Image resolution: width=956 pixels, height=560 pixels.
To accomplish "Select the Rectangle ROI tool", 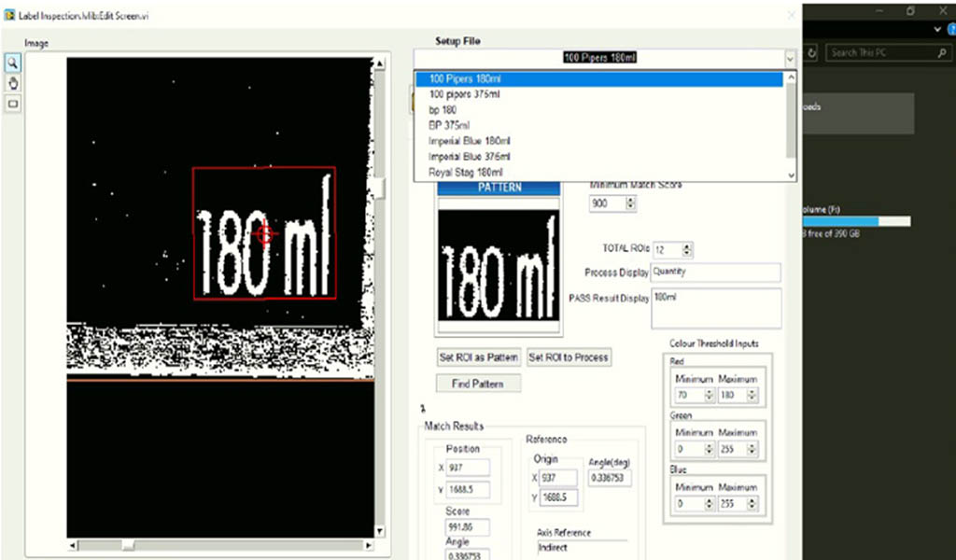I will [13, 104].
